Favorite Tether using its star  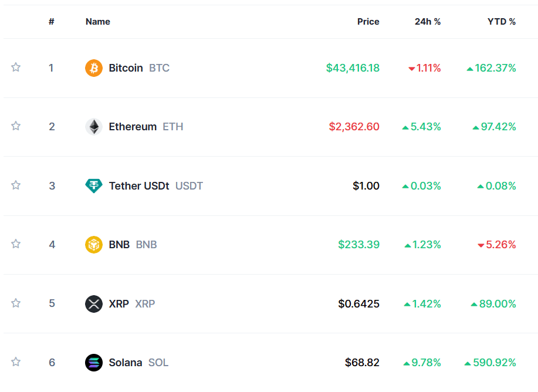pyautogui.click(x=15, y=185)
